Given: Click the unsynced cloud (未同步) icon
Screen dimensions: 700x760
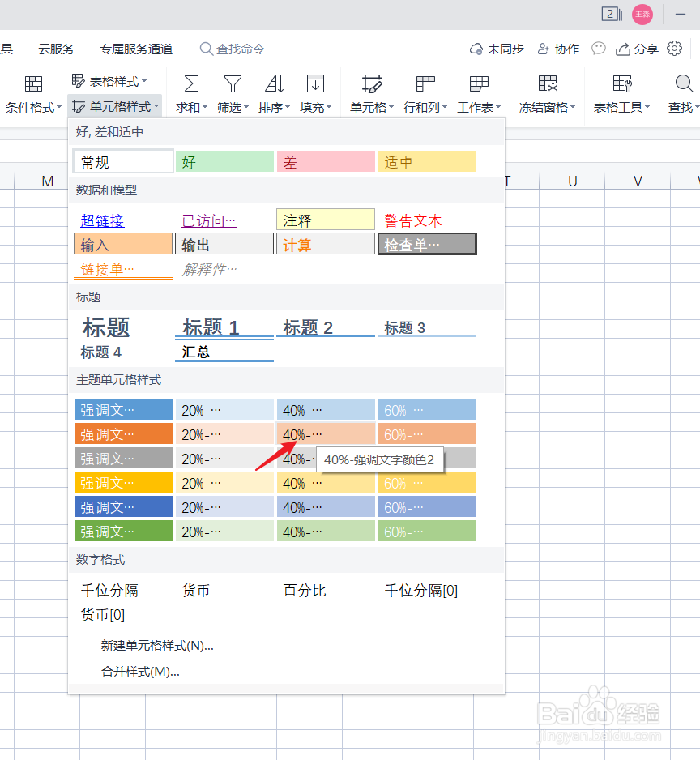Looking at the screenshot, I should [x=476, y=49].
